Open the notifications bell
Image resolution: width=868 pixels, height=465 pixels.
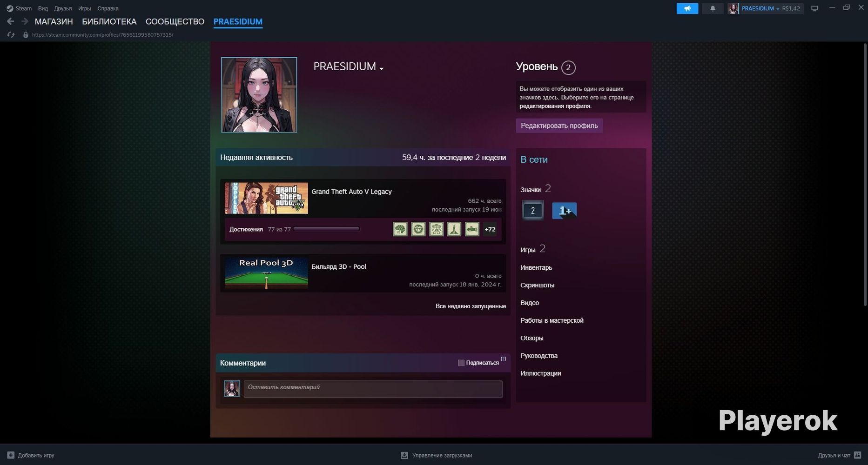[x=713, y=8]
